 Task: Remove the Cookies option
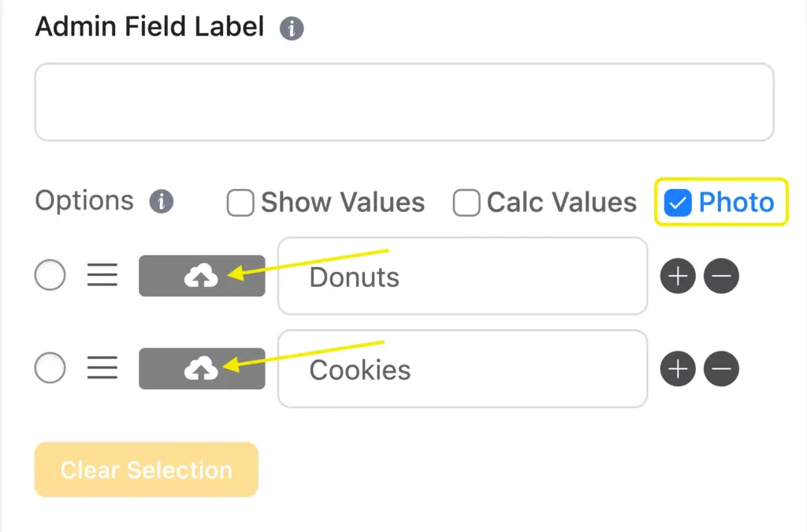[x=721, y=368]
